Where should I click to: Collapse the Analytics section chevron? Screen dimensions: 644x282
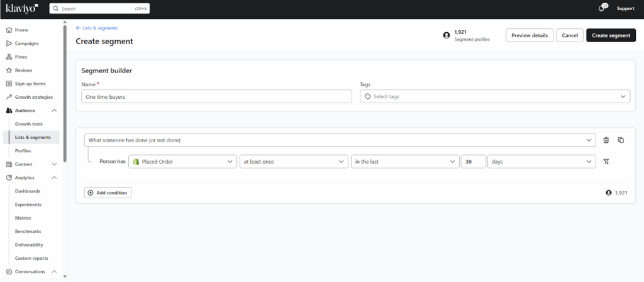[54, 178]
